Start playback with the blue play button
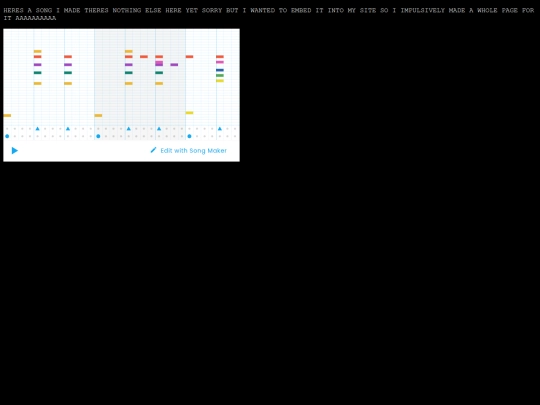540x405 pixels. 14,150
